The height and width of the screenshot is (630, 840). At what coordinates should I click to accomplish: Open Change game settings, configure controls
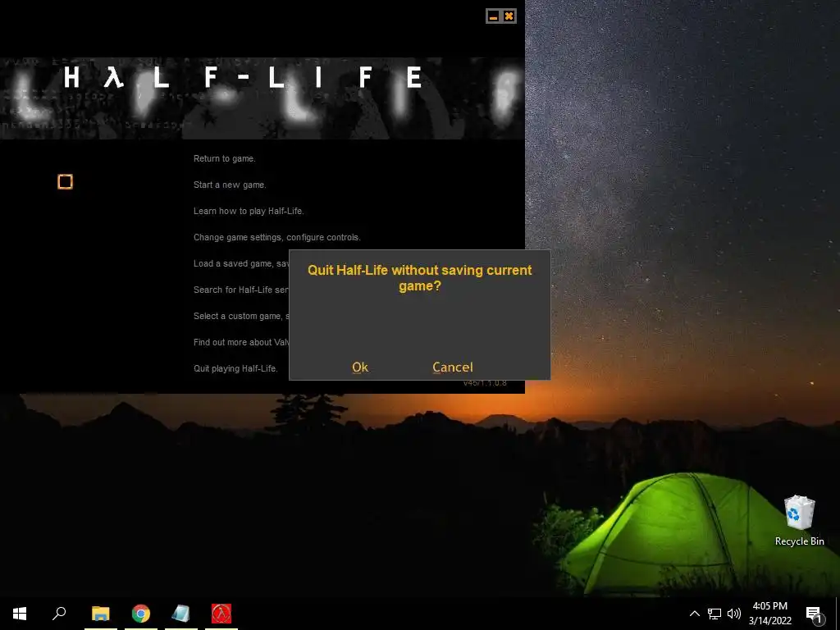click(277, 237)
